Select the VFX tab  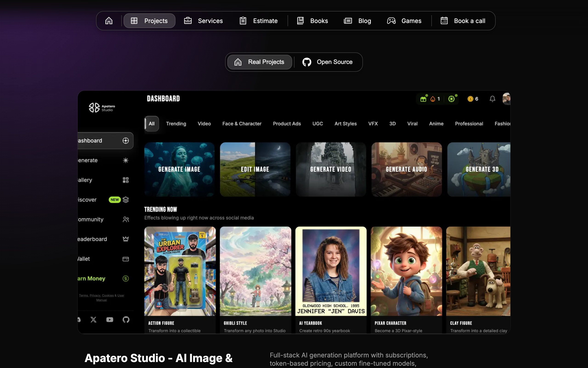[373, 124]
